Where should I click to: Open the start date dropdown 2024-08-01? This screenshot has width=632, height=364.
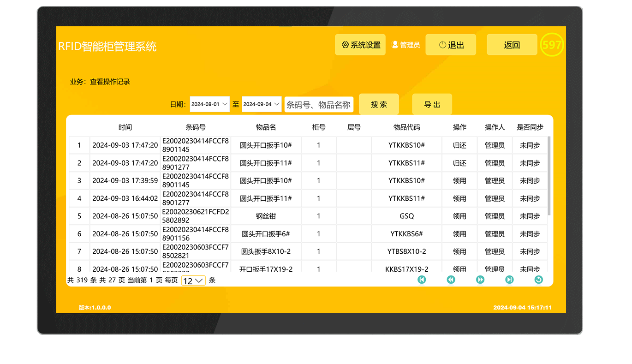coord(209,104)
